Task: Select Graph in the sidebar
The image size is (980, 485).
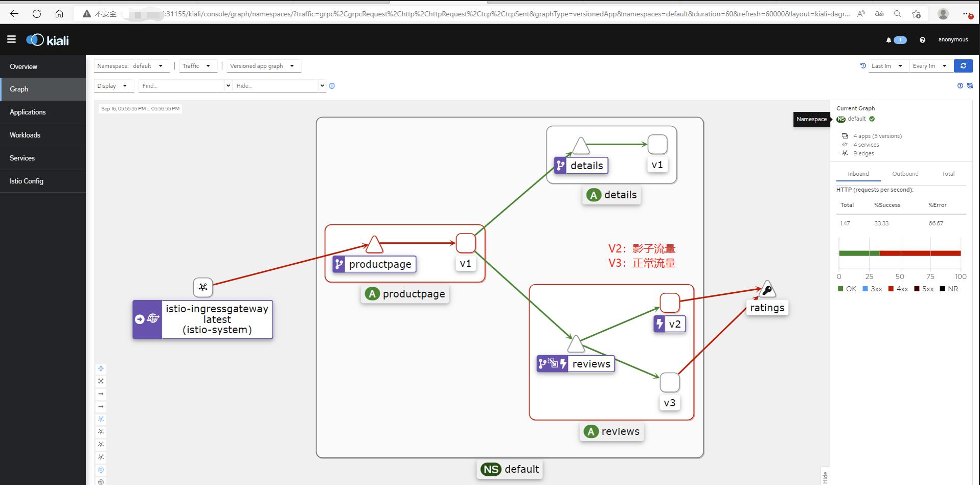Action: point(43,89)
